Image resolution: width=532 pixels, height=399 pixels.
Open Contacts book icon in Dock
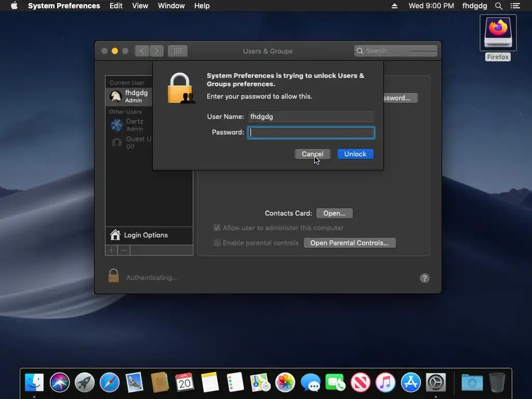pyautogui.click(x=159, y=382)
